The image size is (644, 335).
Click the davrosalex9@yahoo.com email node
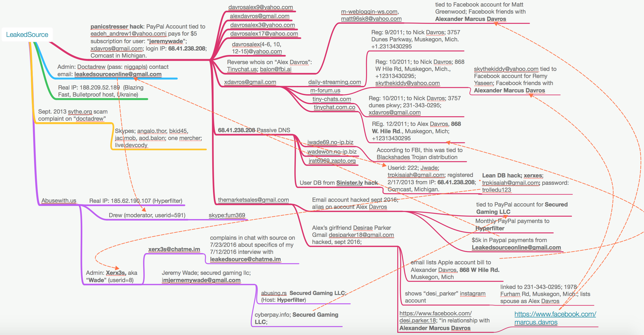coord(260,7)
